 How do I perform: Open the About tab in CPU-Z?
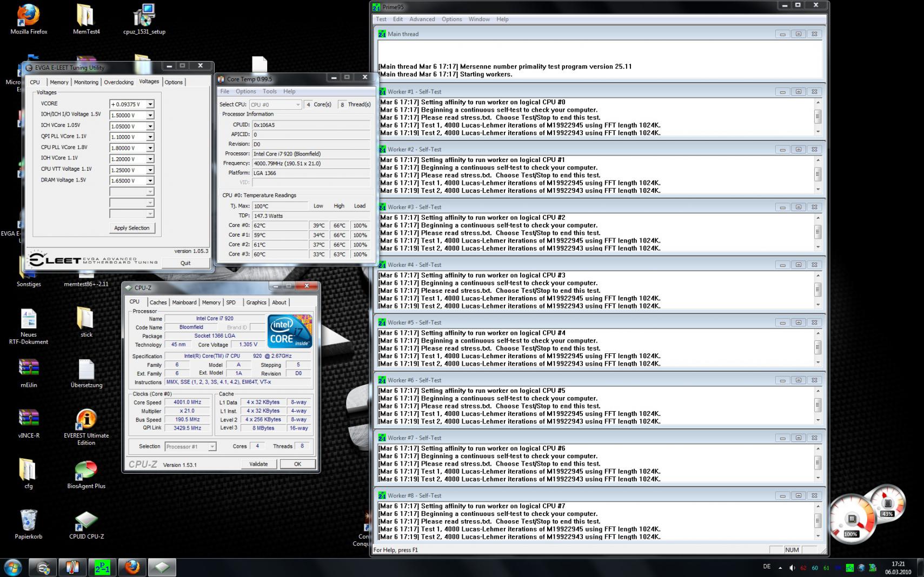pos(279,303)
